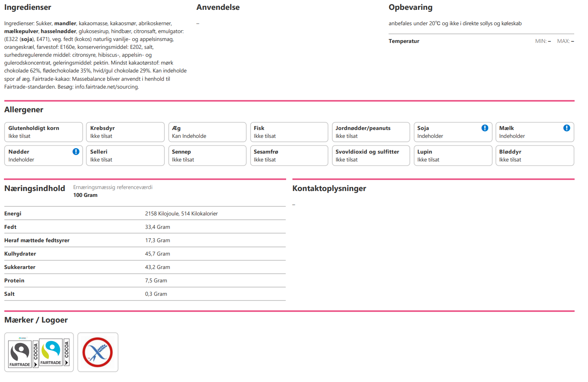
Task: Click the Lupin allergen card
Action: pos(452,156)
